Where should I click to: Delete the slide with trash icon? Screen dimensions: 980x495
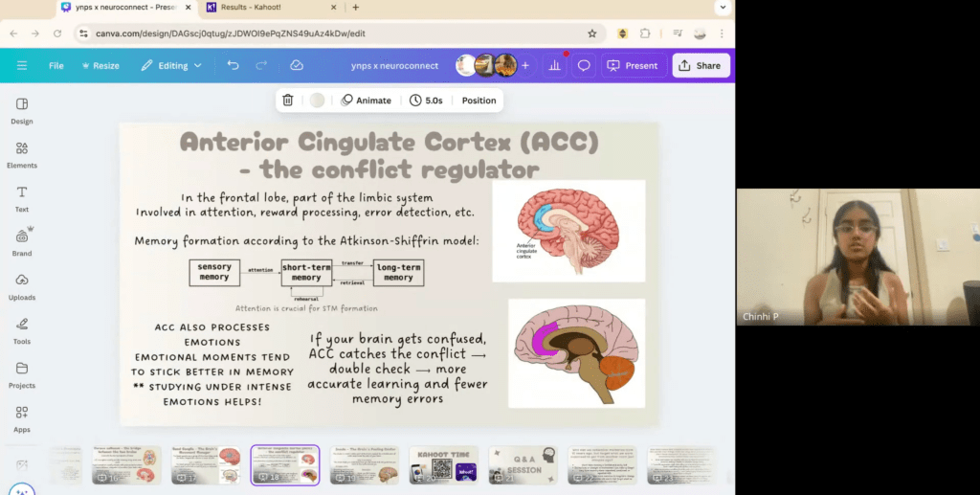tap(288, 101)
